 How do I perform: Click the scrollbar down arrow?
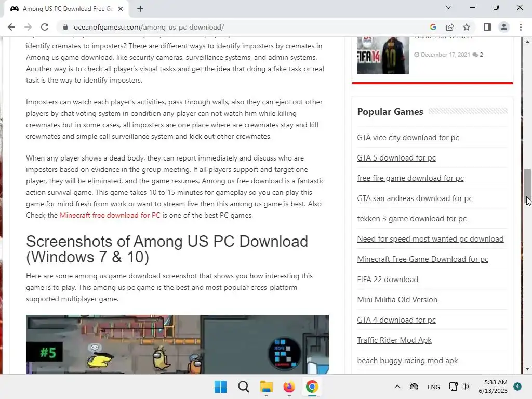(527, 369)
